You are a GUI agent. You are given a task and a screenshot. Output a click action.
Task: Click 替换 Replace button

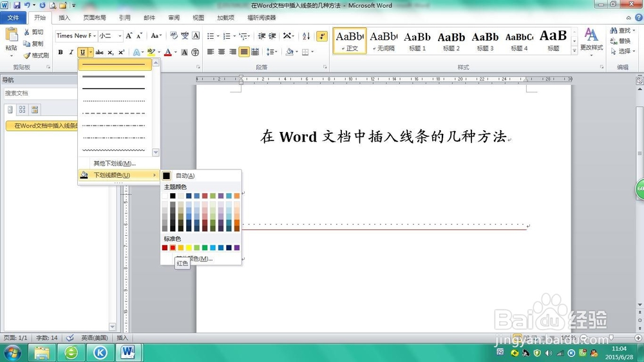point(621,41)
